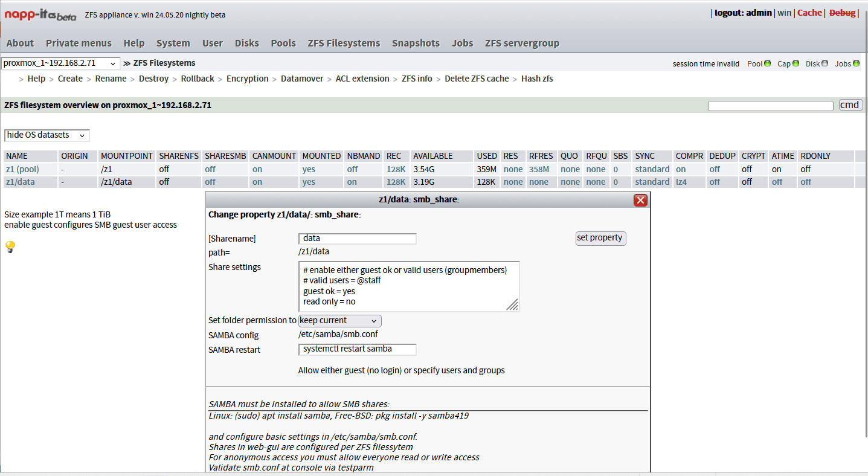Select the Rollback submenu item
The width and height of the screenshot is (868, 476).
pyautogui.click(x=198, y=79)
